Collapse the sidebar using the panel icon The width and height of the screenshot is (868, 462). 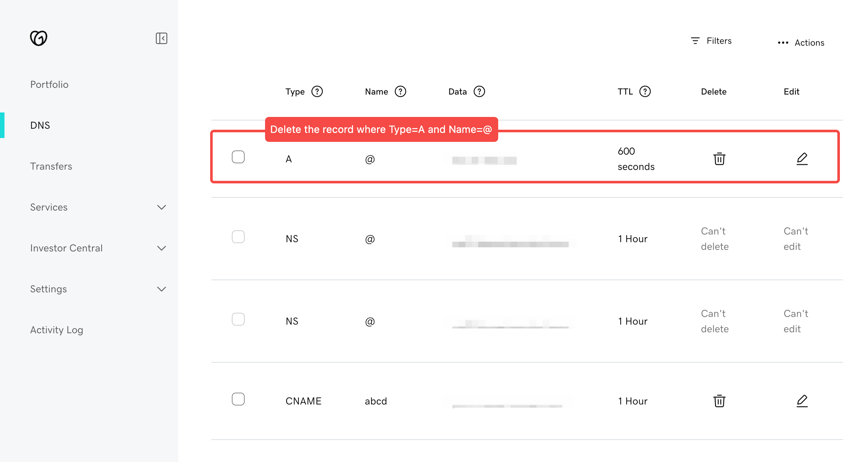(x=161, y=38)
